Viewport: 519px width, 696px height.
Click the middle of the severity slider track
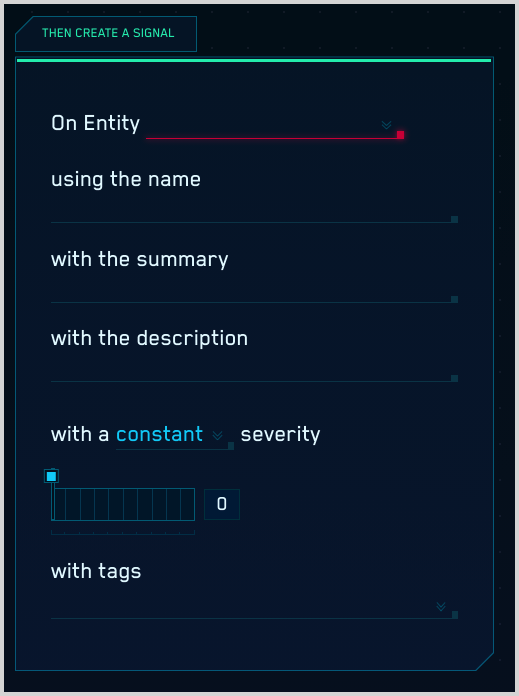coord(123,504)
